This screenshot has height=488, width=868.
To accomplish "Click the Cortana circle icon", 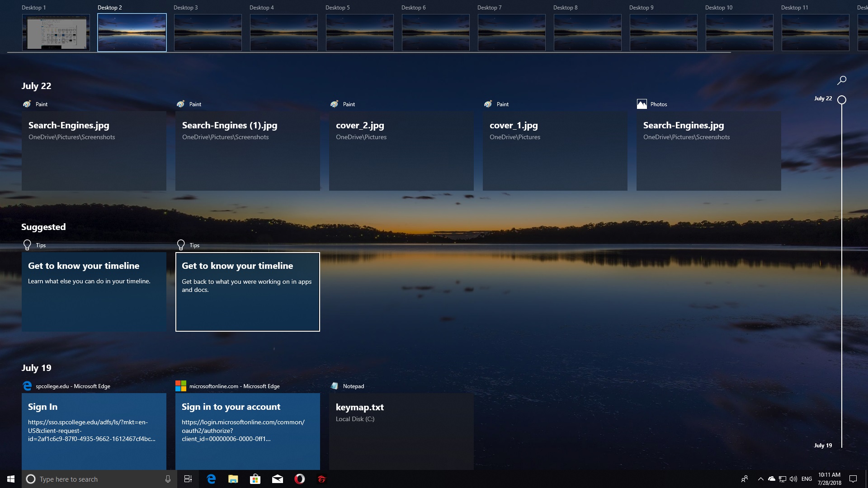I will pos(31,479).
